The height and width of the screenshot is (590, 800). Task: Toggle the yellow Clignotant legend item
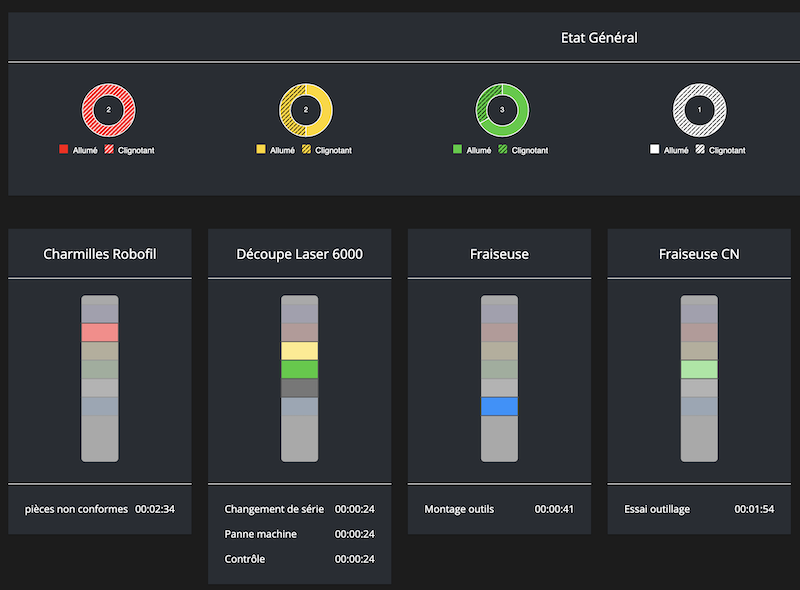[x=327, y=150]
